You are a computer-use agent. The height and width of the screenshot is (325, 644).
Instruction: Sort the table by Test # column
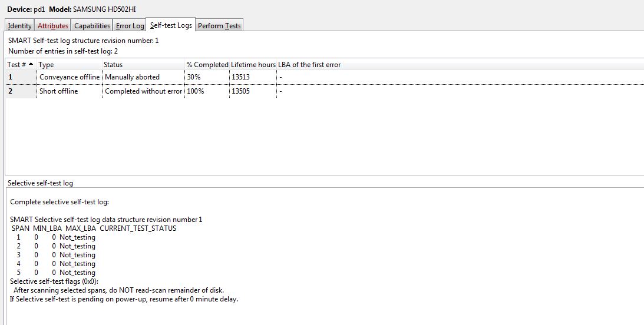click(x=20, y=64)
